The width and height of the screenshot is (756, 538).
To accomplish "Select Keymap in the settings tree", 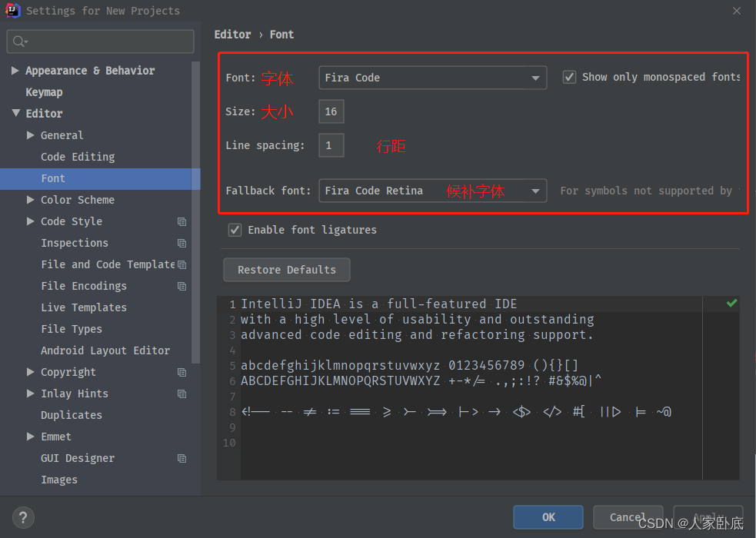I will pos(44,92).
